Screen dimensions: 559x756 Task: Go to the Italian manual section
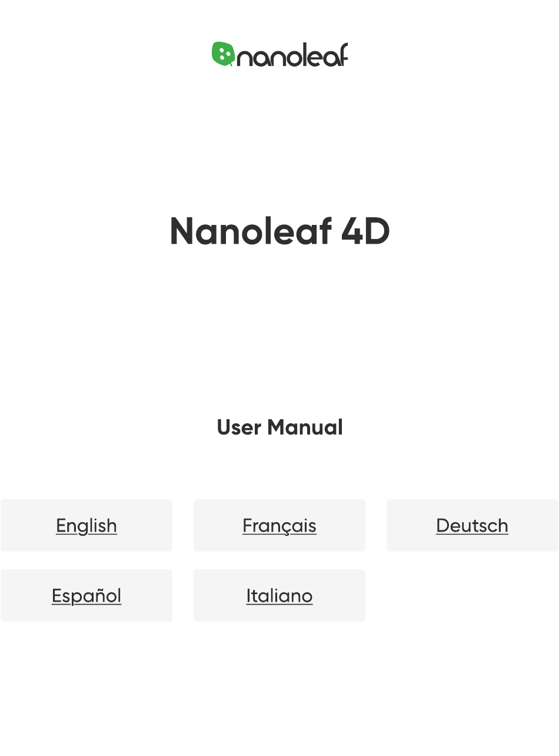pyautogui.click(x=279, y=595)
